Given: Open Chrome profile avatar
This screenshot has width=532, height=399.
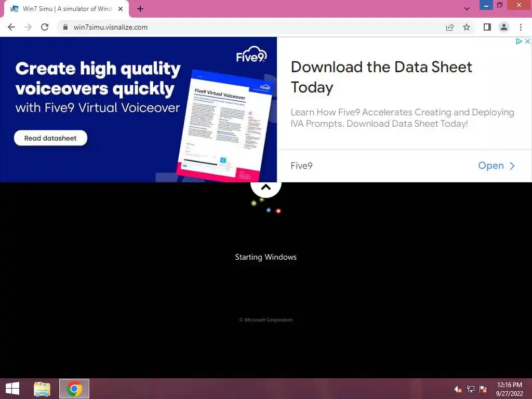Looking at the screenshot, I should click(x=504, y=27).
